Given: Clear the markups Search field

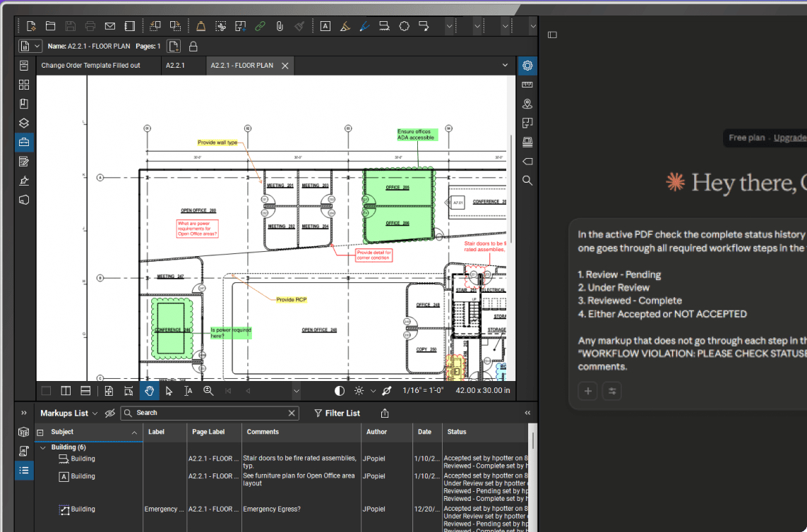Looking at the screenshot, I should [x=292, y=413].
